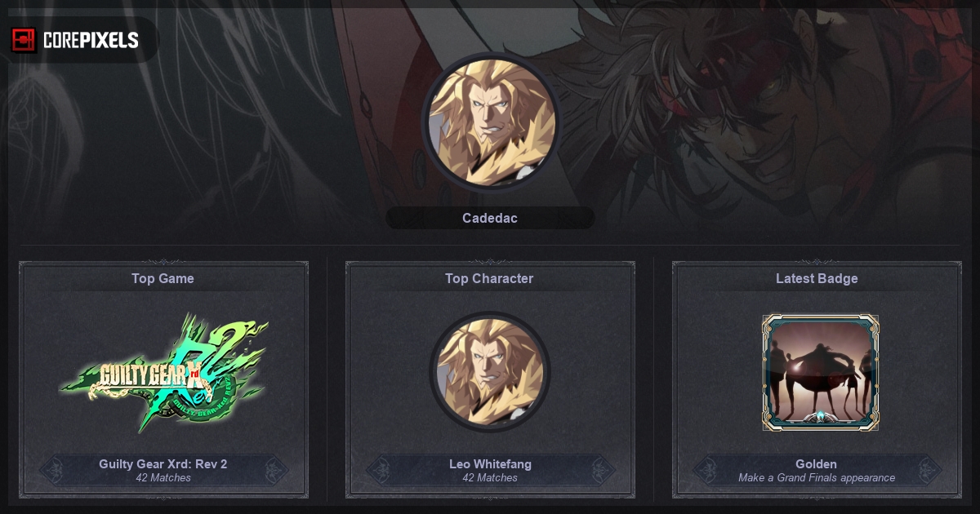Click the Cadedac username banner

tap(490, 218)
